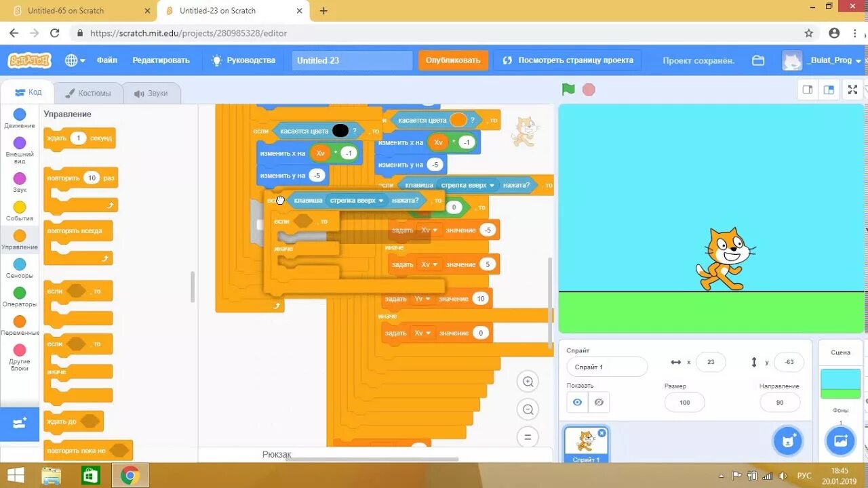Enter full screen stage mode

852,89
